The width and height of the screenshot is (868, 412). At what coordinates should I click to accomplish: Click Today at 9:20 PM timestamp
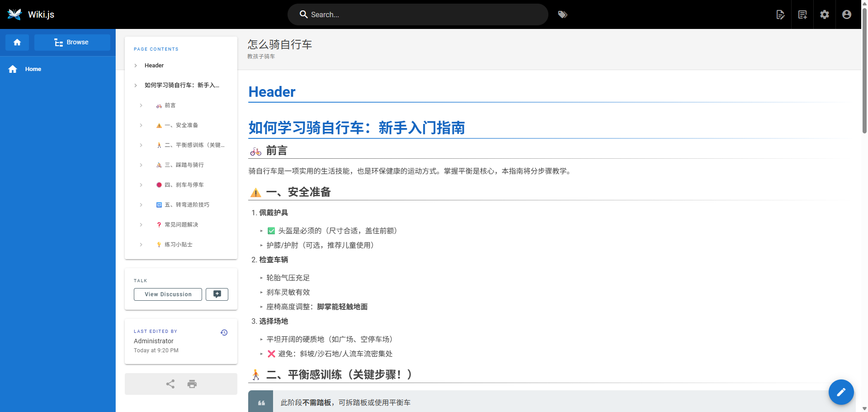[156, 350]
